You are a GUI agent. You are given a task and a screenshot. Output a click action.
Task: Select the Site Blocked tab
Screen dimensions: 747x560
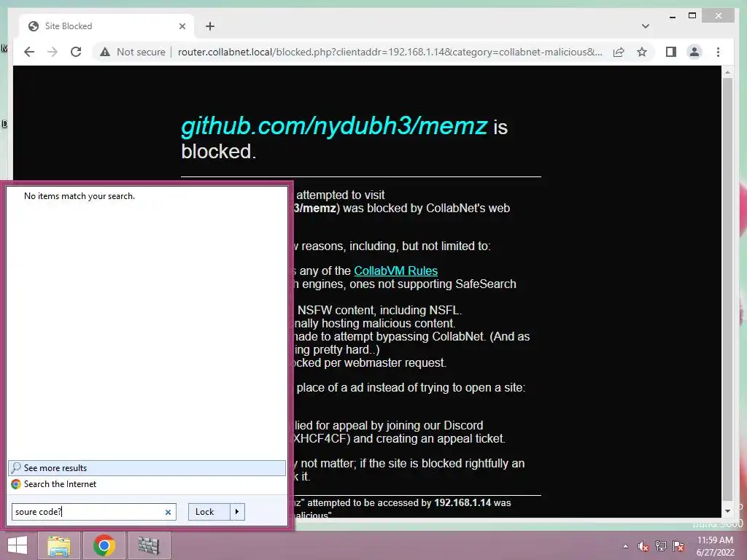tap(107, 26)
